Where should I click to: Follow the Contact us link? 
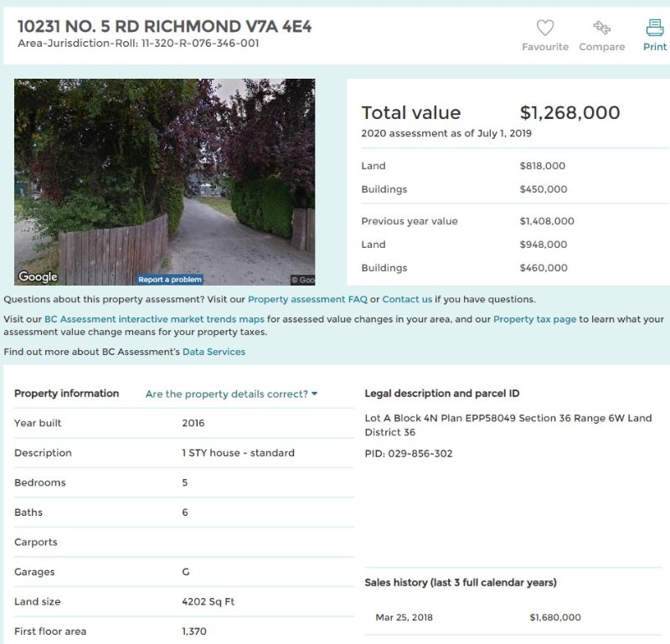point(407,299)
